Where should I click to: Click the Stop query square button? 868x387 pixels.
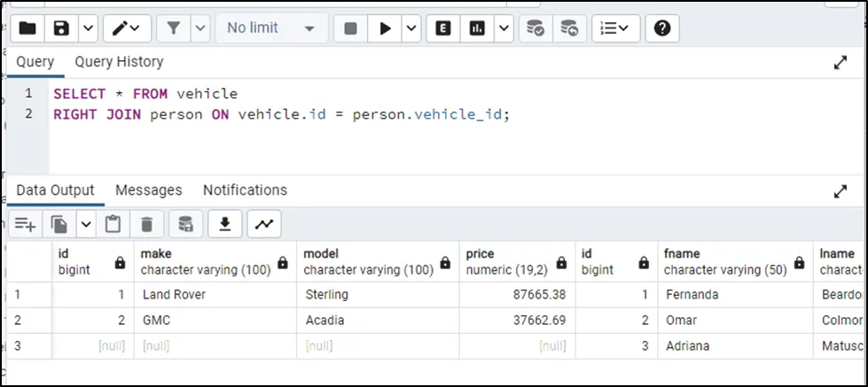tap(350, 28)
